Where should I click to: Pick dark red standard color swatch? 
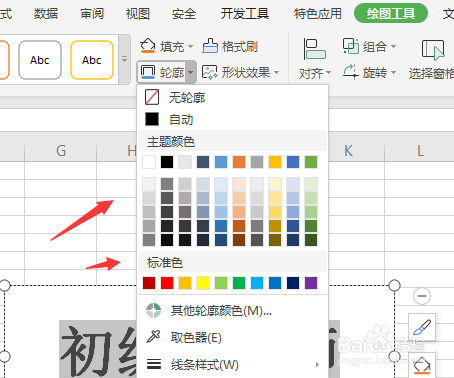149,283
